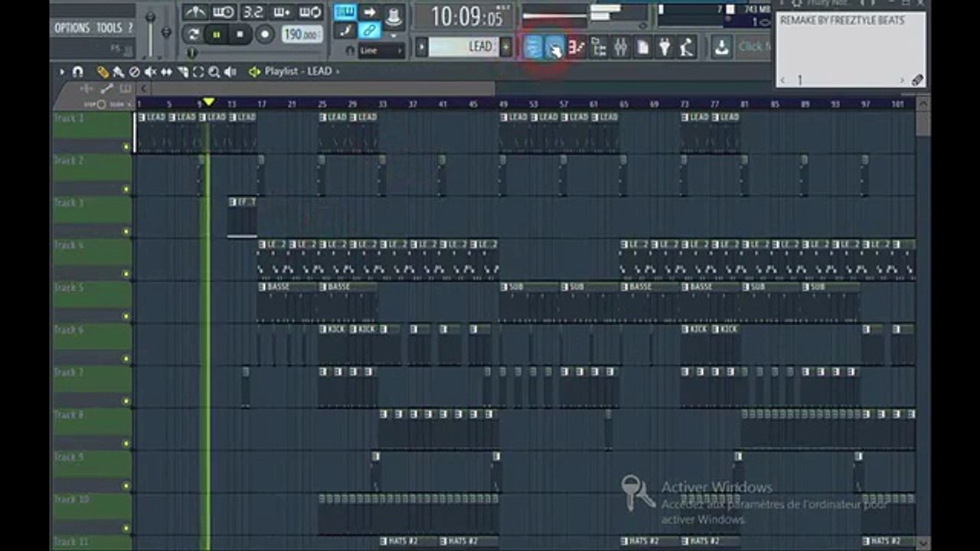The height and width of the screenshot is (551, 980).
Task: Click the save/download arrow icon
Action: 721,47
